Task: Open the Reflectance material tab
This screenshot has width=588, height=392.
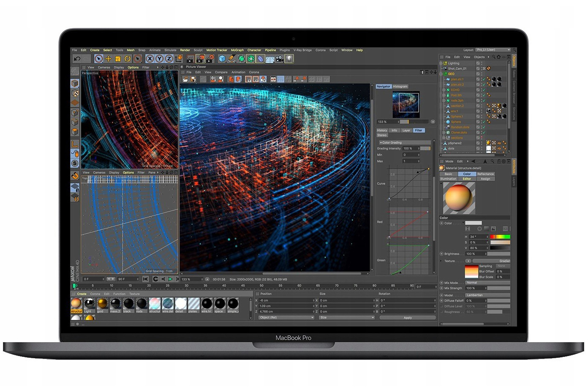Action: point(485,174)
